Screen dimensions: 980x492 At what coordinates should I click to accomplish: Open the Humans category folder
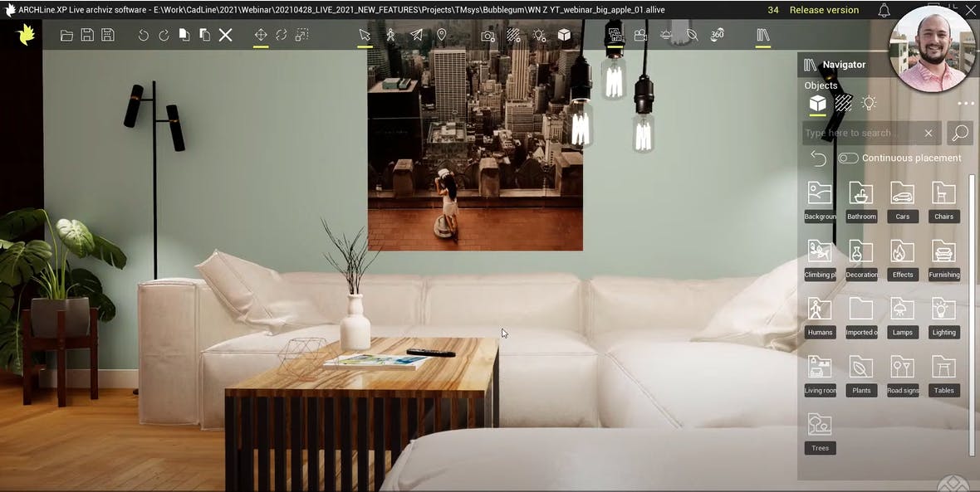tap(820, 317)
